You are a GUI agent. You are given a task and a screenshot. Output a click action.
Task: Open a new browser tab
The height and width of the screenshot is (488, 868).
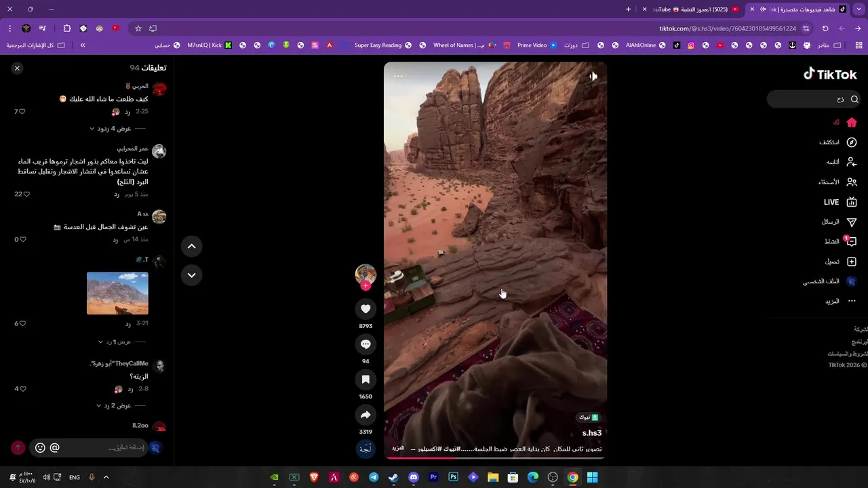[628, 9]
